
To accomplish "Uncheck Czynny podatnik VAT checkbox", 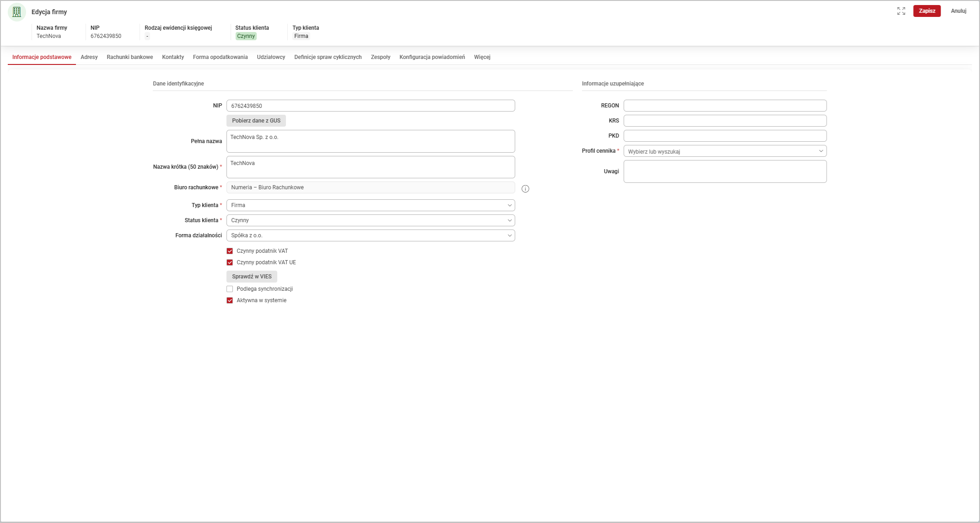I will [x=230, y=251].
